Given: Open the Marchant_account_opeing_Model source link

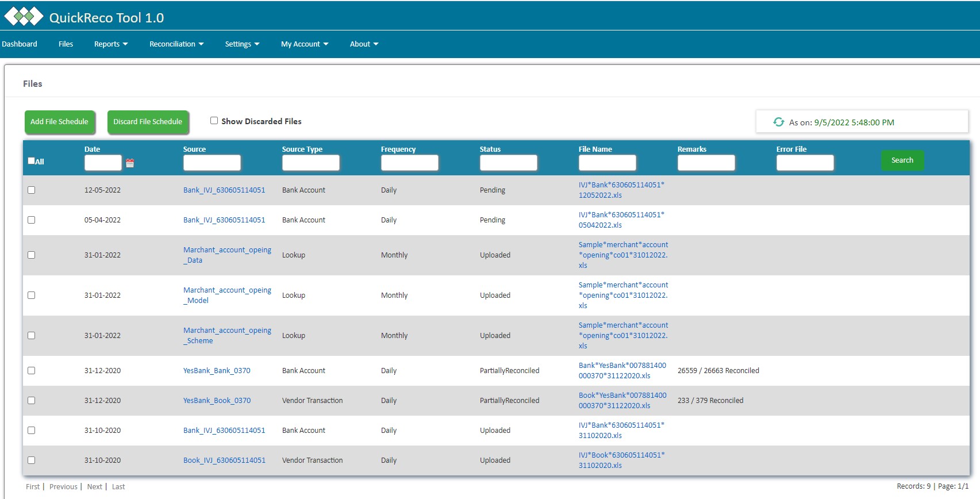Looking at the screenshot, I should (227, 295).
